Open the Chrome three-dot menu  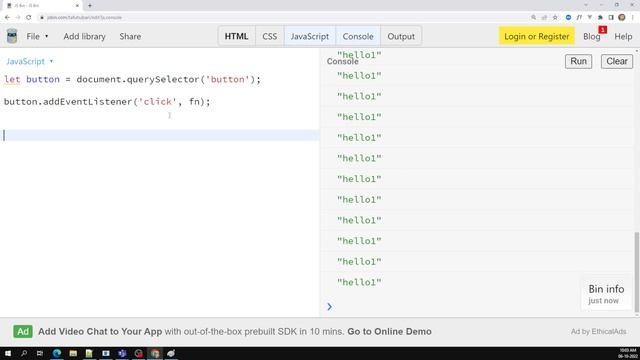633,18
